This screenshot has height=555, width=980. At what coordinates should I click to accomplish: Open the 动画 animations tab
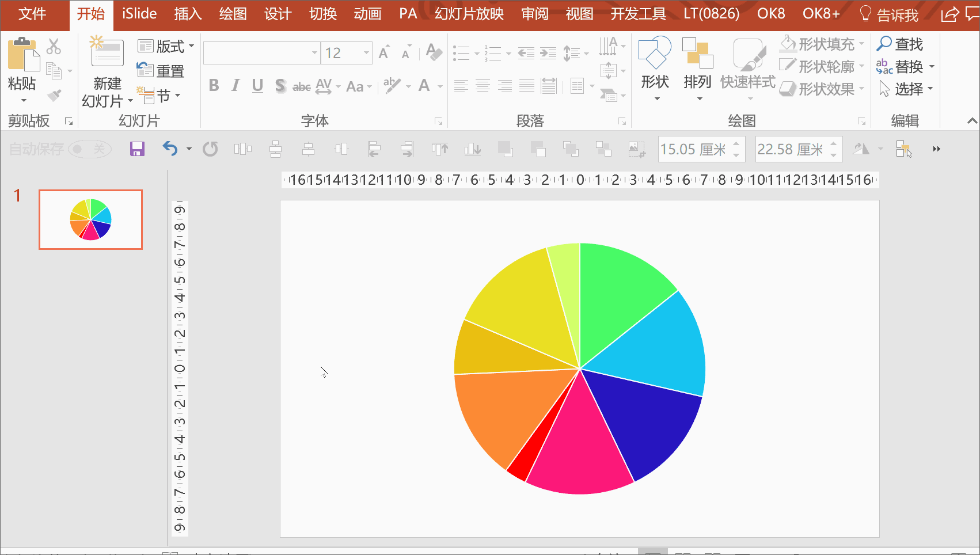coord(367,14)
